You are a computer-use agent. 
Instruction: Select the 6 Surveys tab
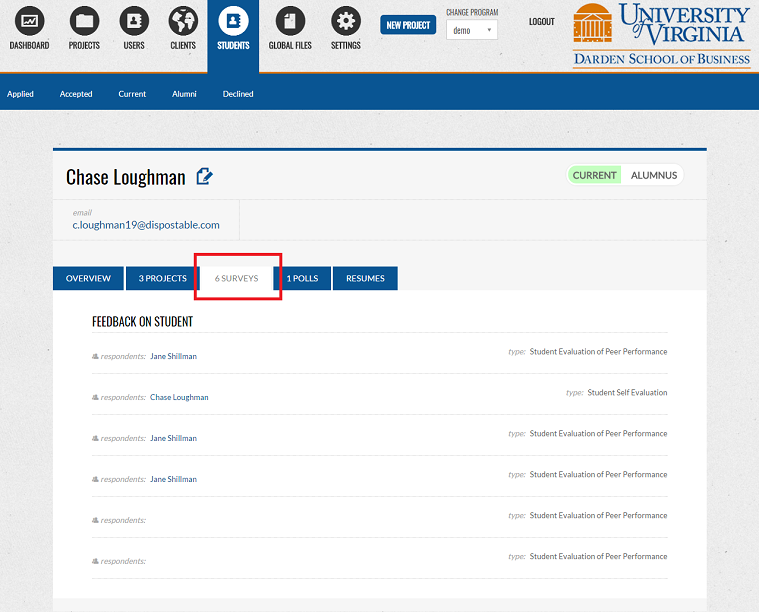237,278
